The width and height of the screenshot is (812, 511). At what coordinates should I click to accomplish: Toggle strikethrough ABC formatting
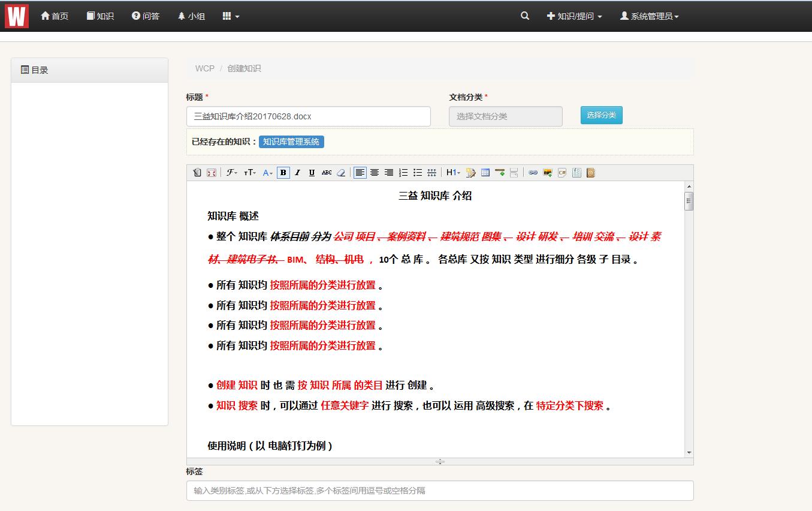pyautogui.click(x=327, y=173)
